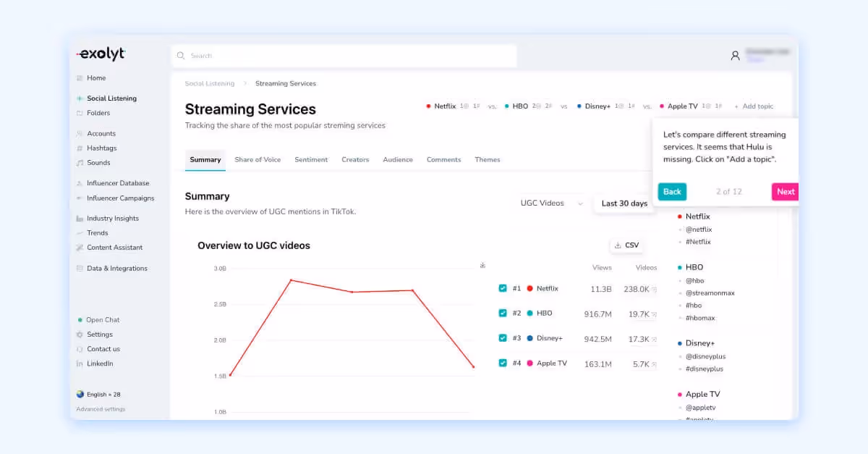Open the user profile icon top right
Image resolution: width=868 pixels, height=454 pixels.
735,56
